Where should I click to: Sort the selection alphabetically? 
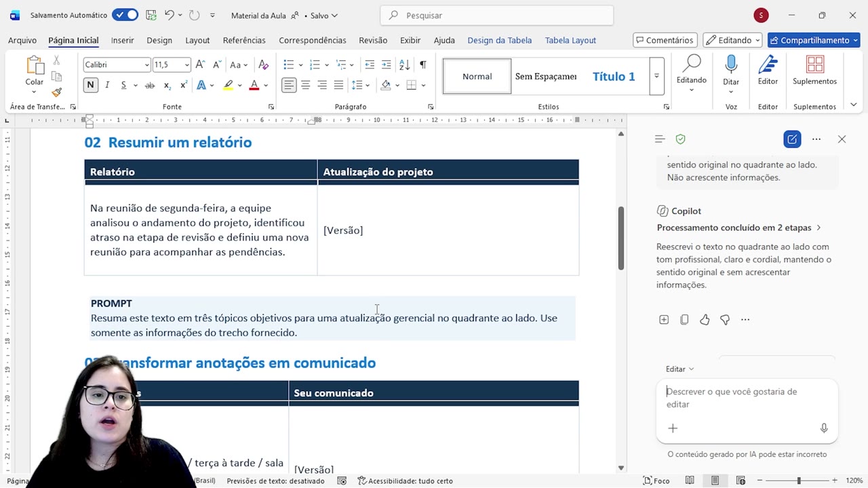pos(404,64)
